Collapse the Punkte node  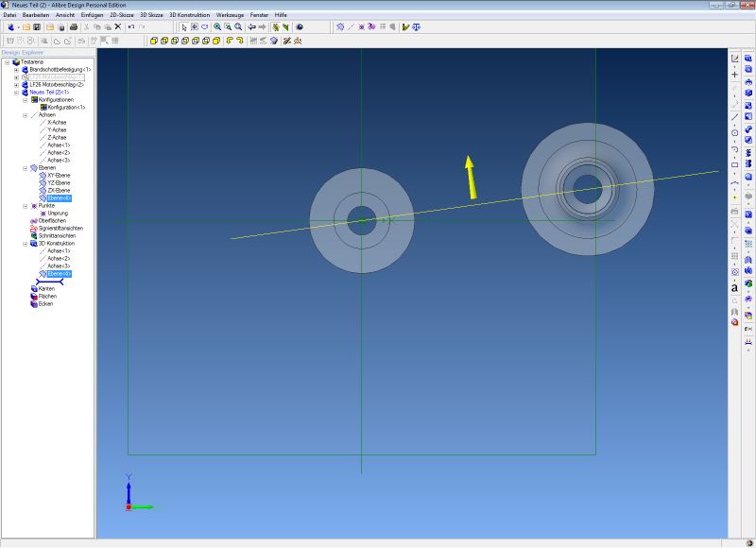(26, 206)
